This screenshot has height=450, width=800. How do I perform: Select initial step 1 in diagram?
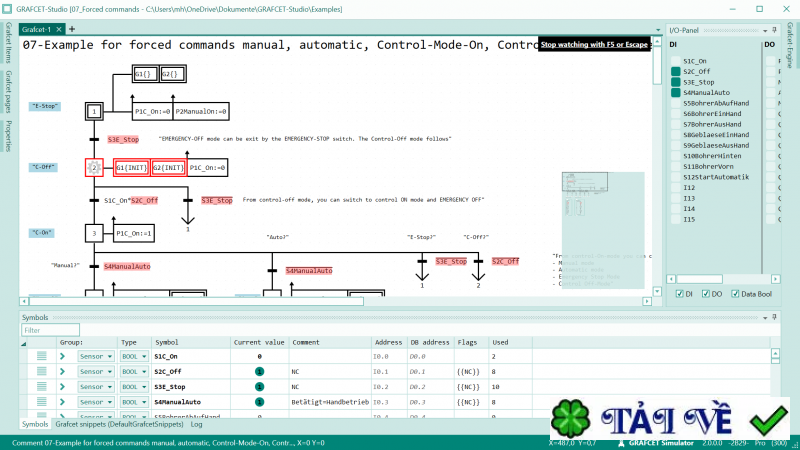coord(94,111)
